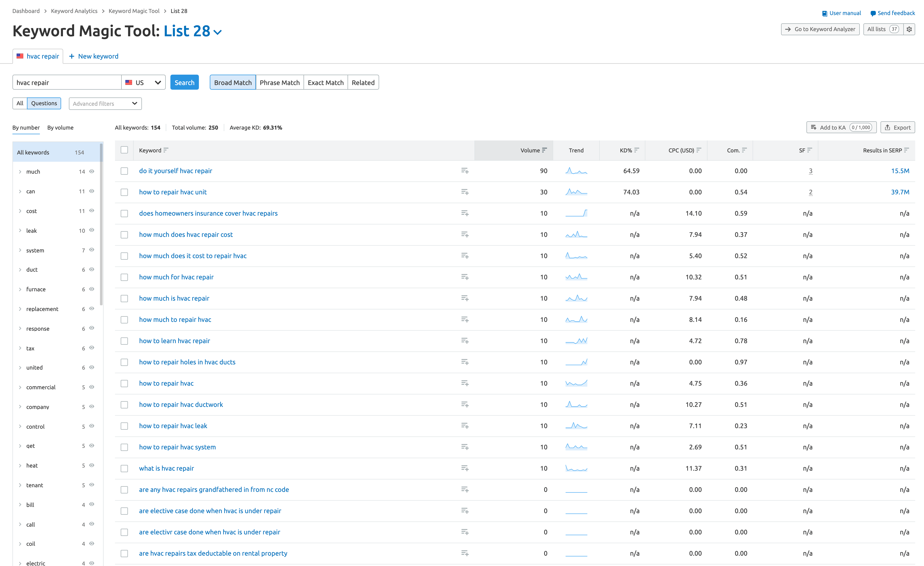924x566 pixels.
Task: Click add-to-list icon for 'does homeowners insurance cover hvac repairs'
Action: coord(465,213)
